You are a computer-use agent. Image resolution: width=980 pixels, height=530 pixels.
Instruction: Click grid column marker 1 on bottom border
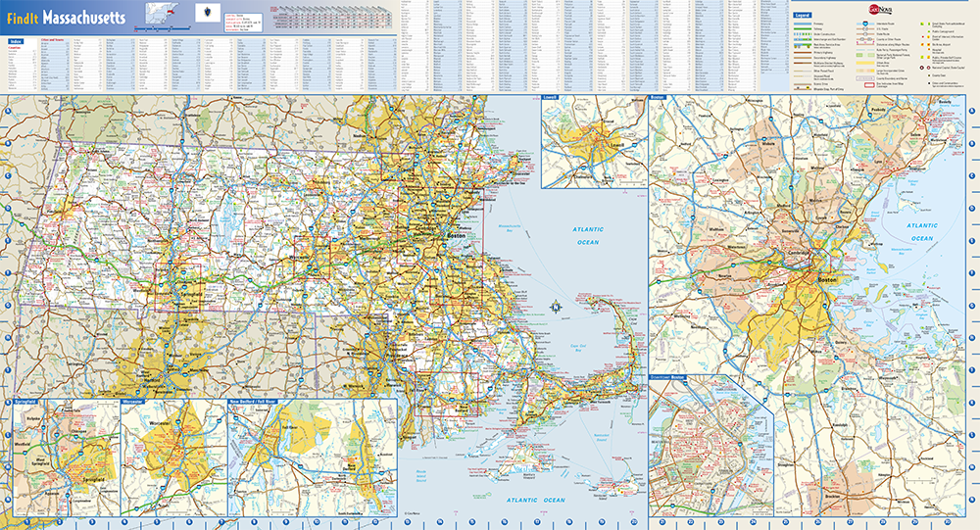click(x=26, y=522)
